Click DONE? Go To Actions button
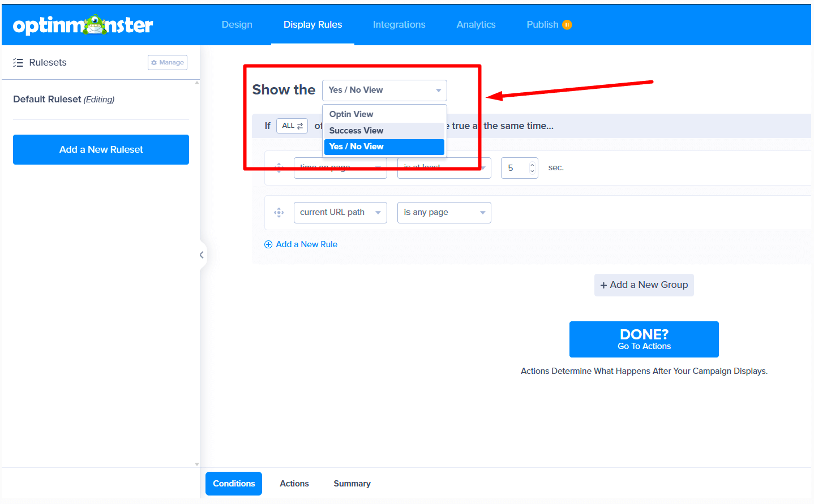This screenshot has width=814, height=504. [644, 339]
